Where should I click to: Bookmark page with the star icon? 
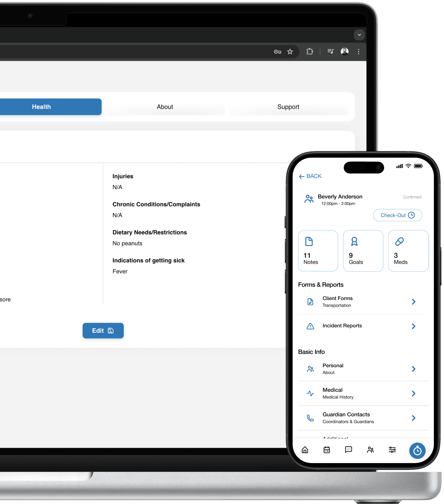pos(290,52)
